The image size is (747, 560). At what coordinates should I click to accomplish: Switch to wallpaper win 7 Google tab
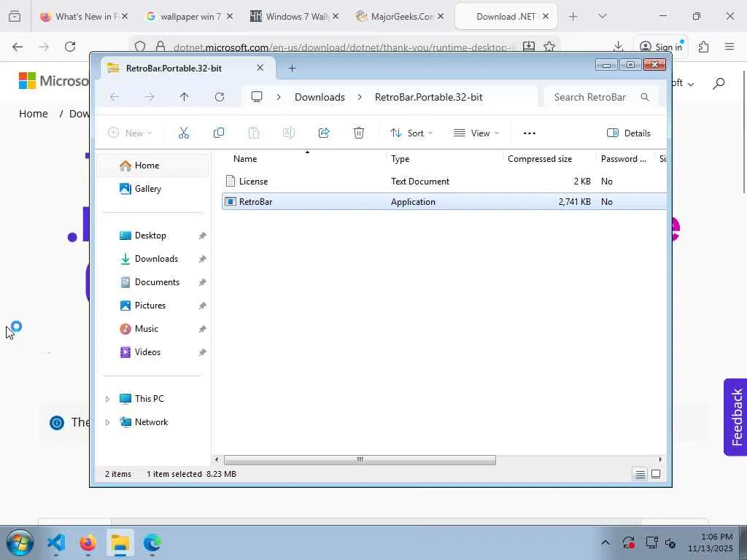click(189, 17)
